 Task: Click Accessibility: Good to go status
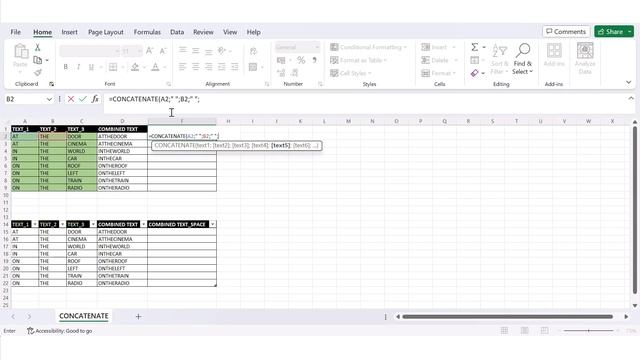pyautogui.click(x=60, y=331)
